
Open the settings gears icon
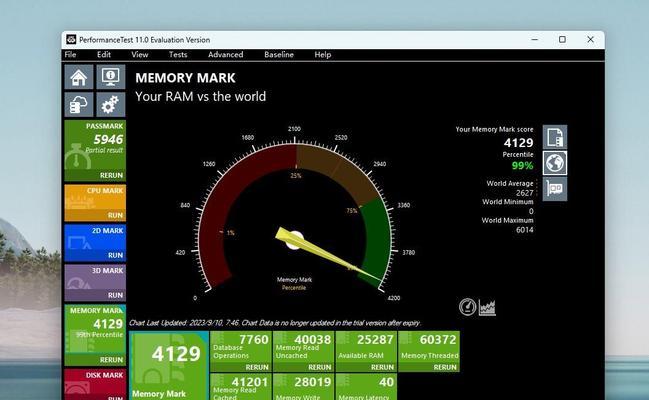(111, 104)
